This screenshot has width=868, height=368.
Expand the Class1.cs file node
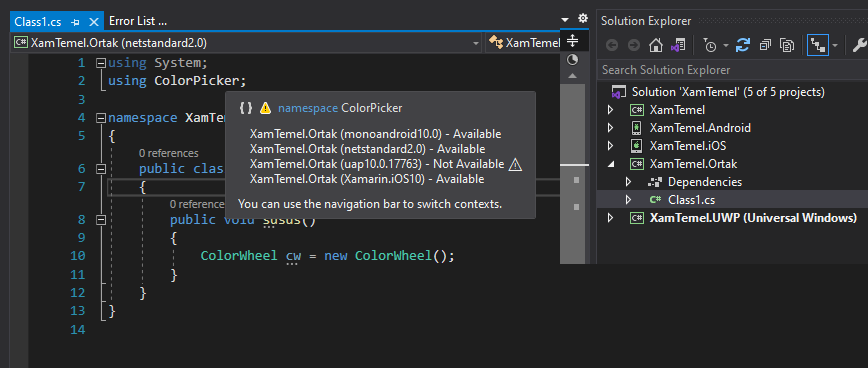(628, 199)
